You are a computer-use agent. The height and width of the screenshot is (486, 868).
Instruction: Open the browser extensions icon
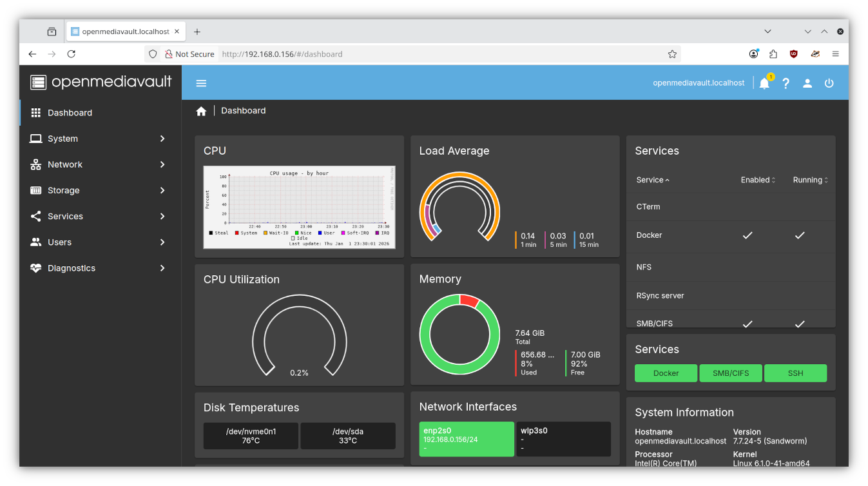coord(773,54)
